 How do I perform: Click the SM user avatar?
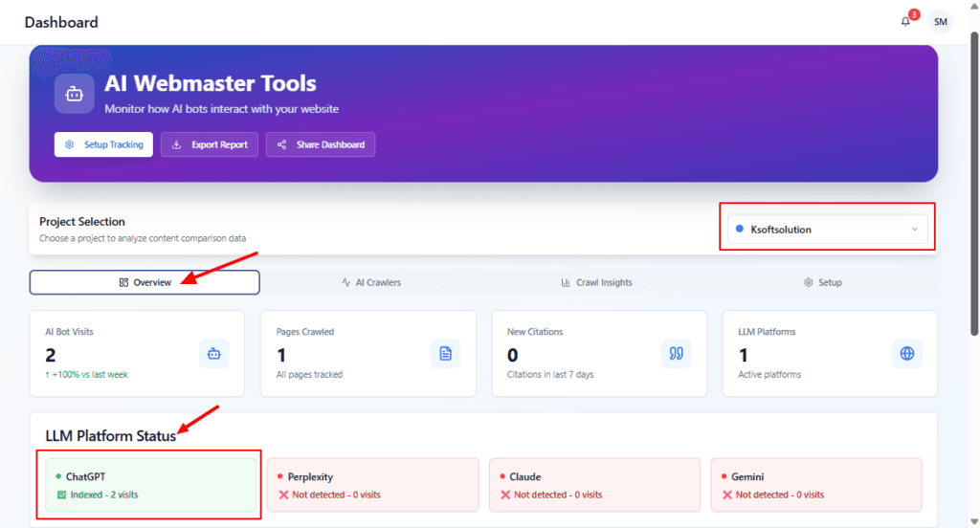(x=941, y=21)
